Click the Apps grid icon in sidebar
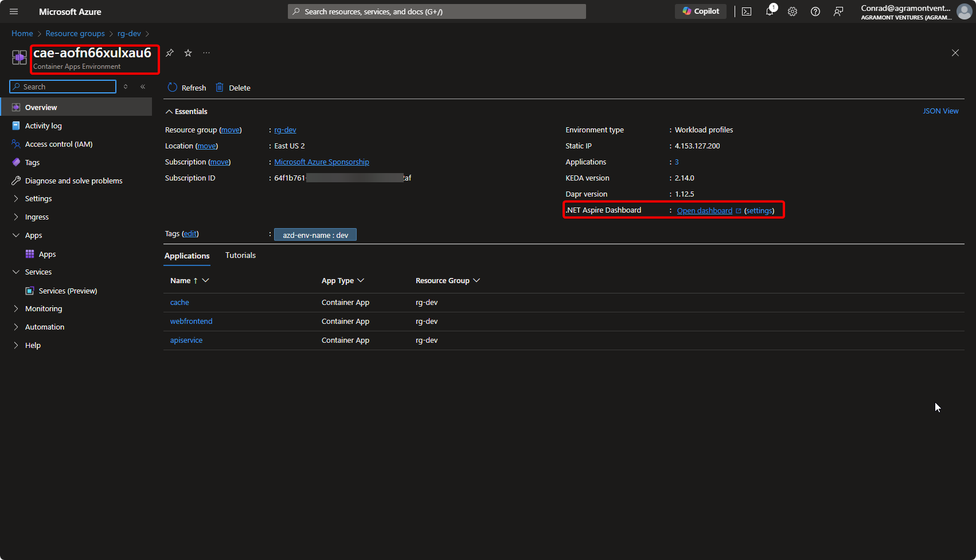Viewport: 976px width, 560px height. click(x=30, y=254)
